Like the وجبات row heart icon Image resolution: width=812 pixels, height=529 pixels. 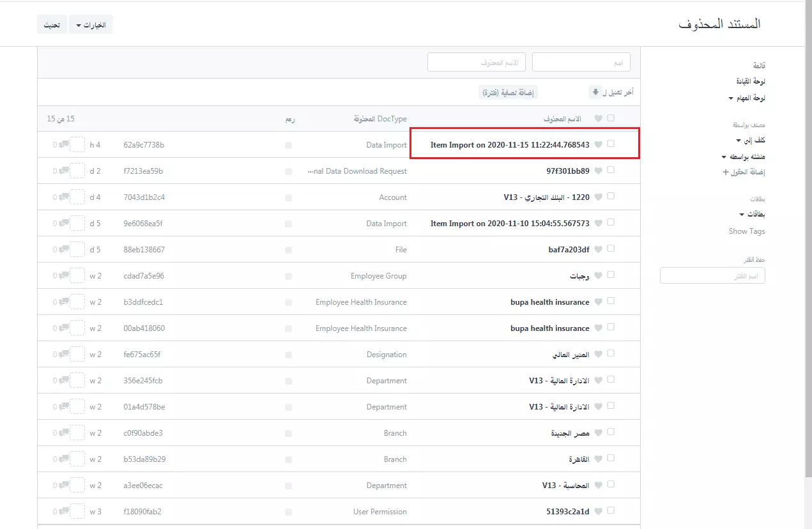point(598,276)
